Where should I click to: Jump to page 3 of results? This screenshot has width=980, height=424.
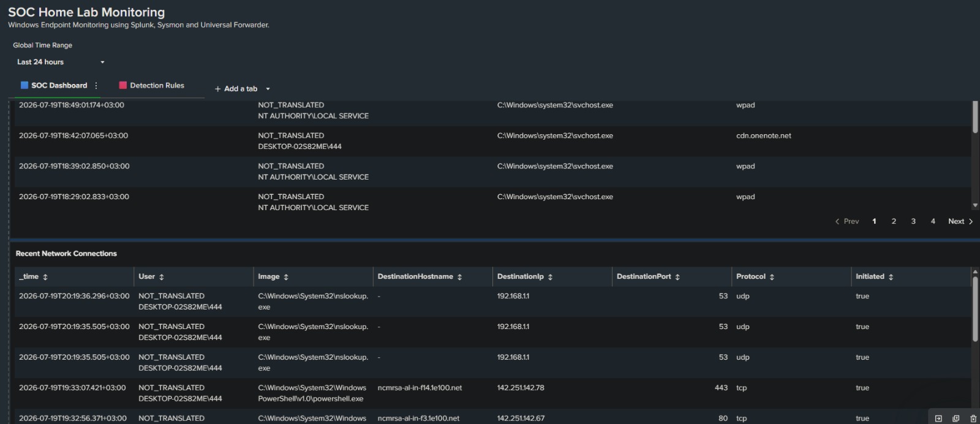tap(913, 221)
